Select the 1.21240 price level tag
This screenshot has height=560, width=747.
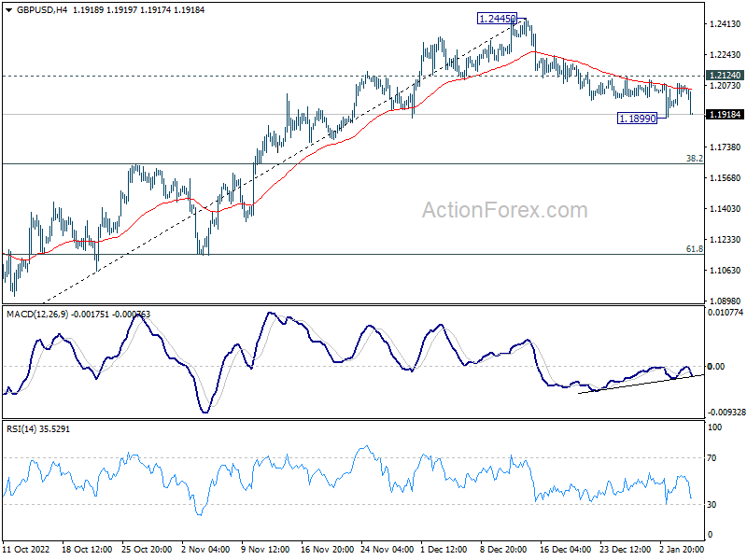726,76
